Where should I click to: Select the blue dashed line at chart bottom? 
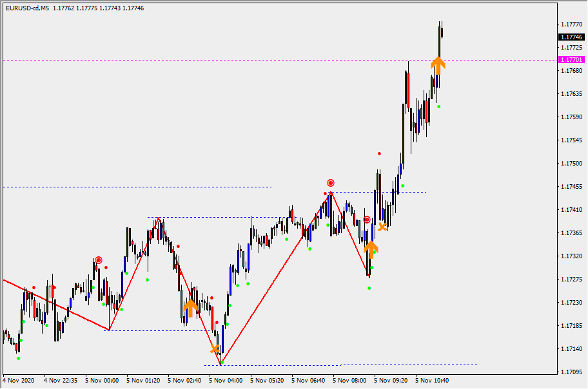click(x=406, y=365)
